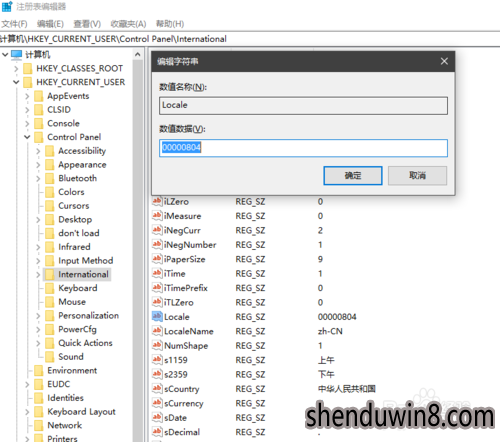The width and height of the screenshot is (500, 442).
Task: Click the 数值数据 input field
Action: click(x=303, y=148)
